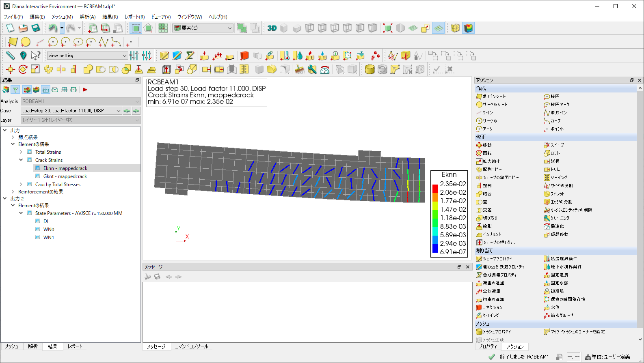Click the save project floppy disk icon
The image size is (644, 363).
pyautogui.click(x=36, y=28)
